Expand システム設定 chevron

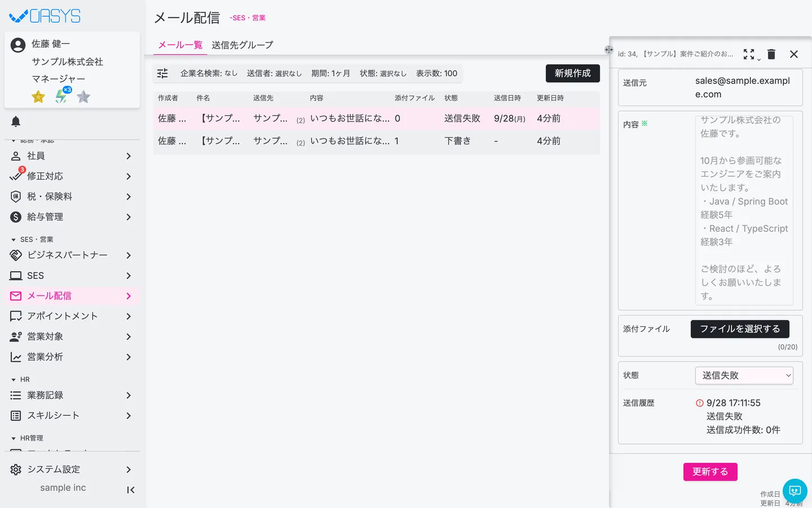(x=129, y=470)
